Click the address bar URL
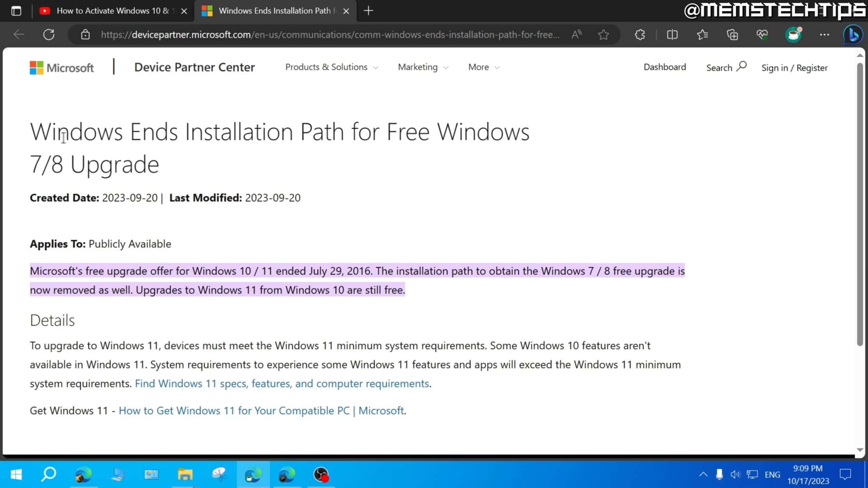Screen dimensions: 868x488 330,34
